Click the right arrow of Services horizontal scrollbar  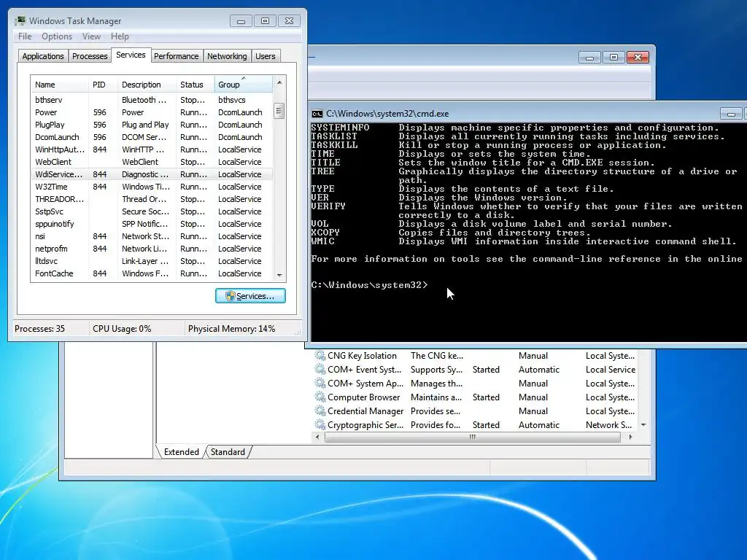coord(630,437)
